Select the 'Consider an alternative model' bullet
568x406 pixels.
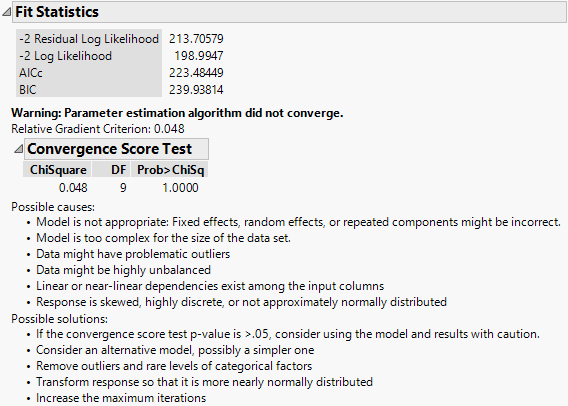click(175, 350)
